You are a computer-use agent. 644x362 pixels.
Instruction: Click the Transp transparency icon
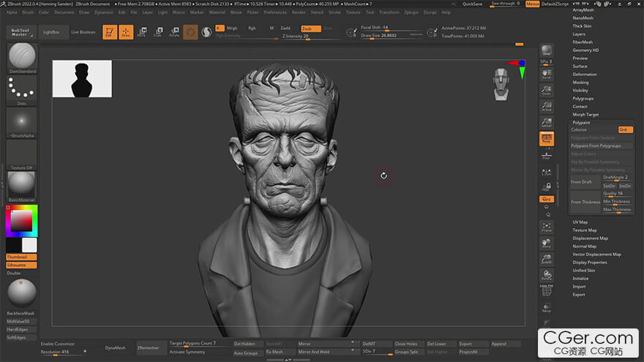546,308
